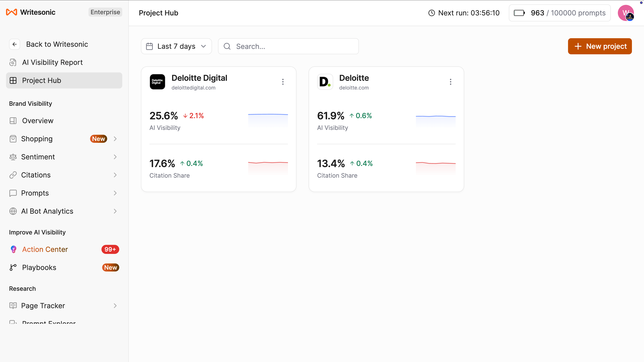Click the back arrow icon beside Back to Writesonic
Viewport: 644px width, 362px height.
[x=14, y=44]
